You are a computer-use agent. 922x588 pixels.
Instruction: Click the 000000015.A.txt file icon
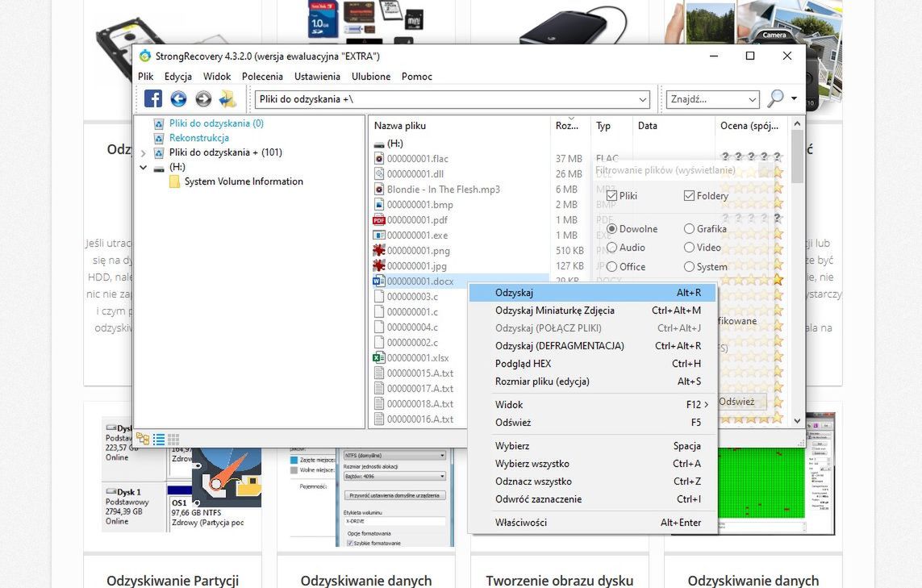(379, 373)
